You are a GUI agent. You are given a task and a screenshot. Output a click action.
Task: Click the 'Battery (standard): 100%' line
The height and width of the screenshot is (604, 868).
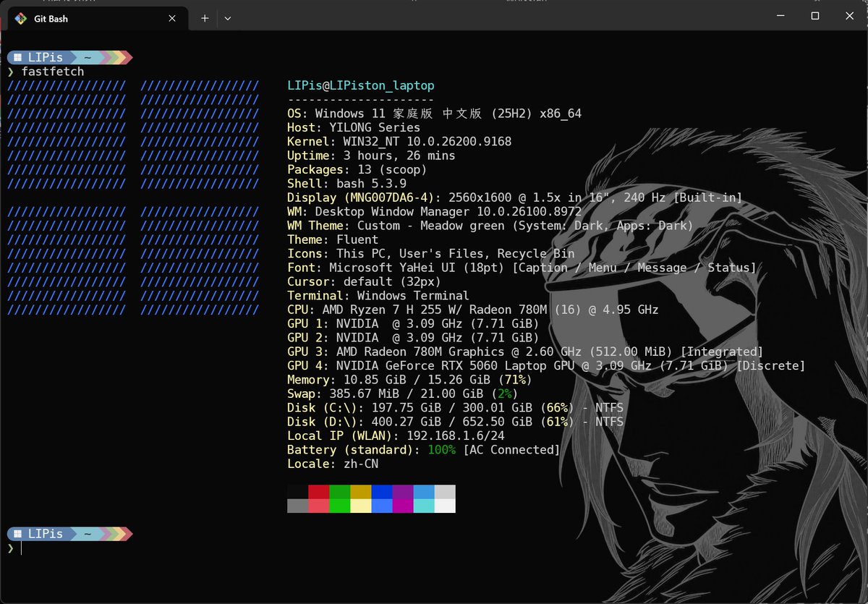pyautogui.click(x=424, y=449)
